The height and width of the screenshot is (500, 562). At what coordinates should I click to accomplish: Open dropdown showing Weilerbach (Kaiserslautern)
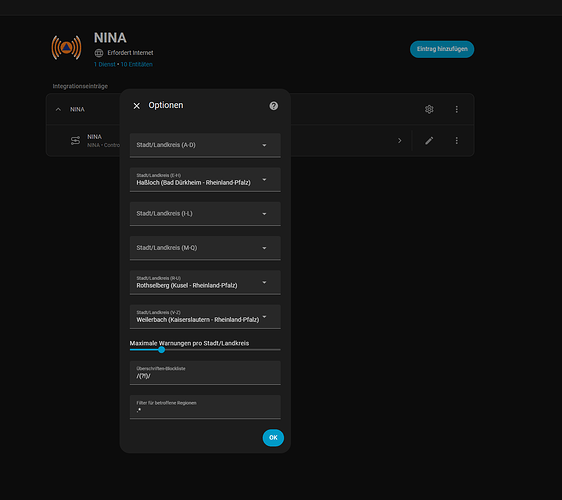click(205, 317)
